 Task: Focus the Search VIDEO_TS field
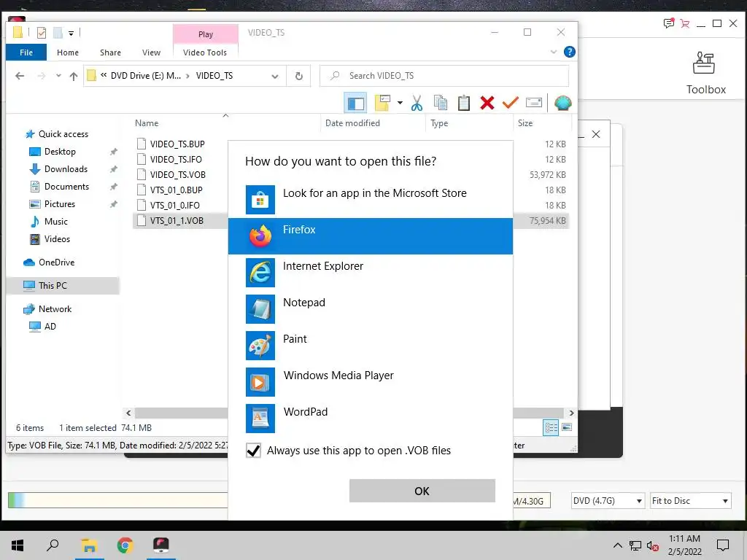tap(444, 76)
